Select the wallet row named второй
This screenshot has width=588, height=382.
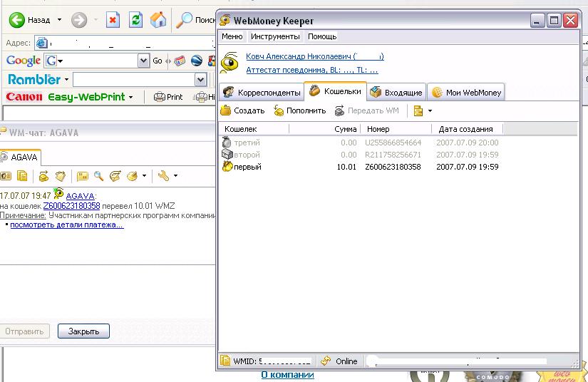361,155
